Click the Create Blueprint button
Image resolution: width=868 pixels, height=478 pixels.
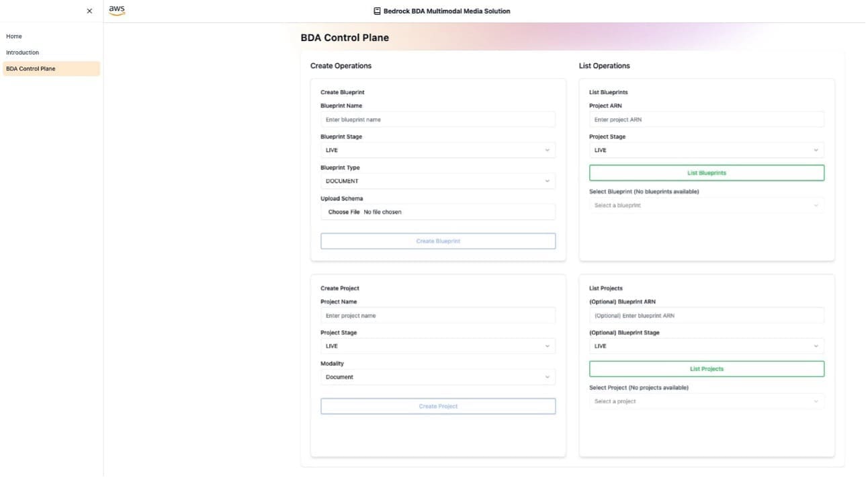[x=438, y=241]
